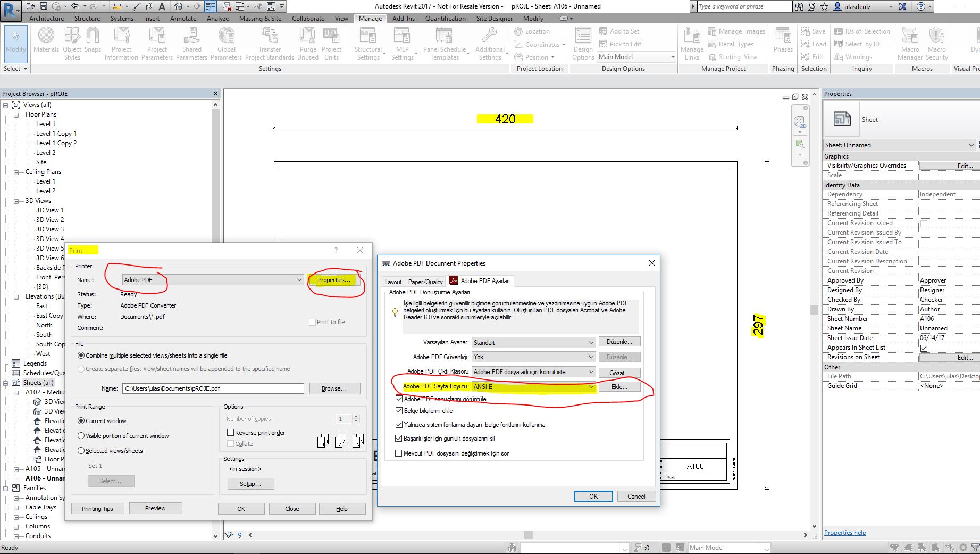Image resolution: width=980 pixels, height=554 pixels.
Task: Click Transfer Project Standards
Action: (270, 44)
